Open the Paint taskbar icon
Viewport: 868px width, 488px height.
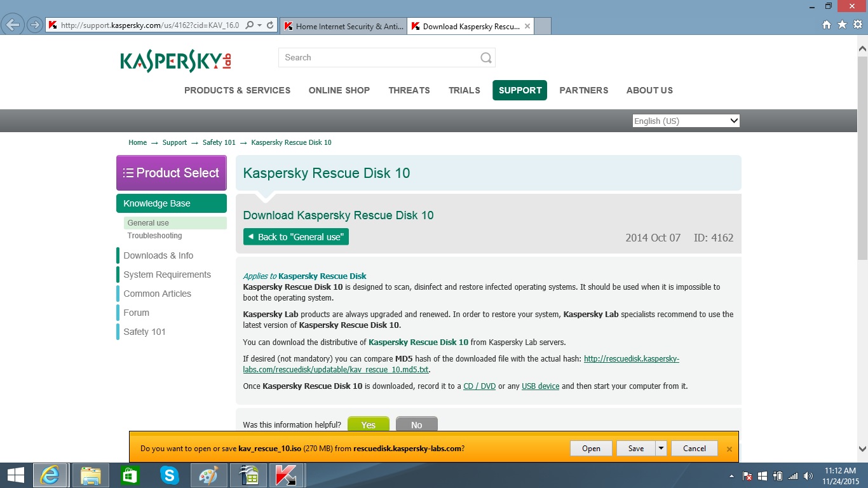tap(208, 475)
